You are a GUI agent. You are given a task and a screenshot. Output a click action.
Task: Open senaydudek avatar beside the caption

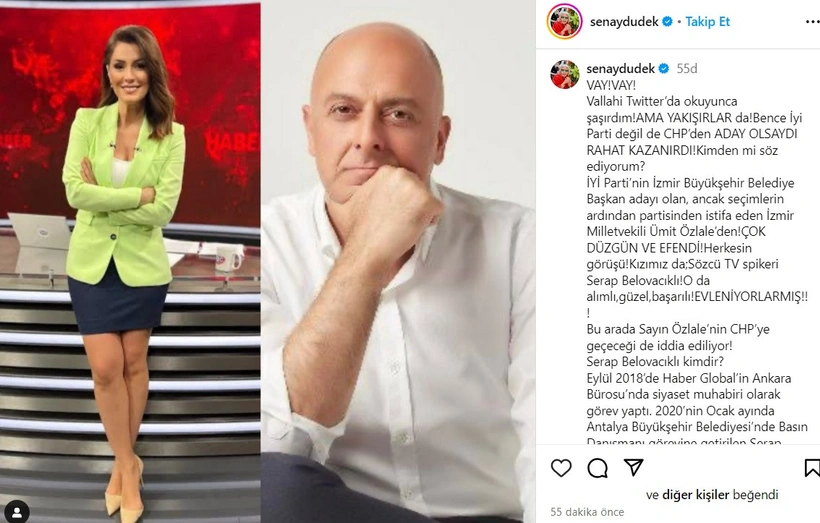(x=565, y=74)
